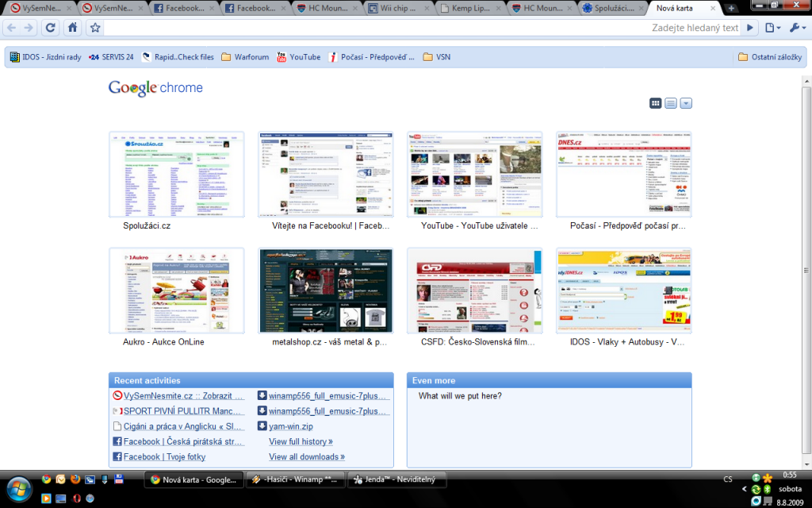Screen dimensions: 812x508
Task: Open the Počasí - Předpověď bookmark
Action: (x=371, y=57)
